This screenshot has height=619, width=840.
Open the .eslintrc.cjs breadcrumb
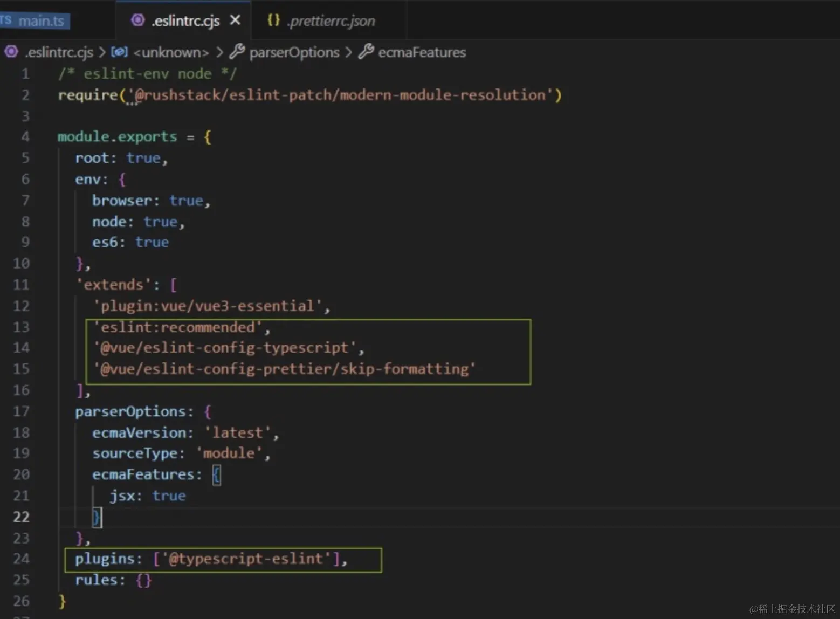(x=59, y=52)
